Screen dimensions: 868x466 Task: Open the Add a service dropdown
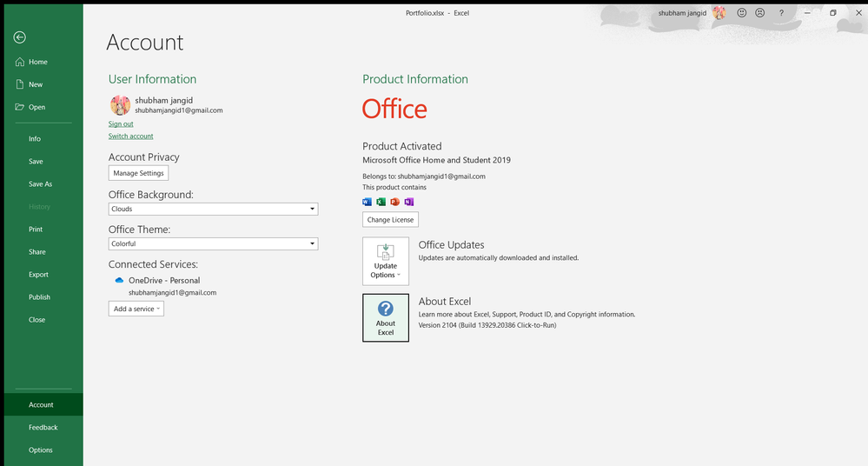[x=136, y=309]
